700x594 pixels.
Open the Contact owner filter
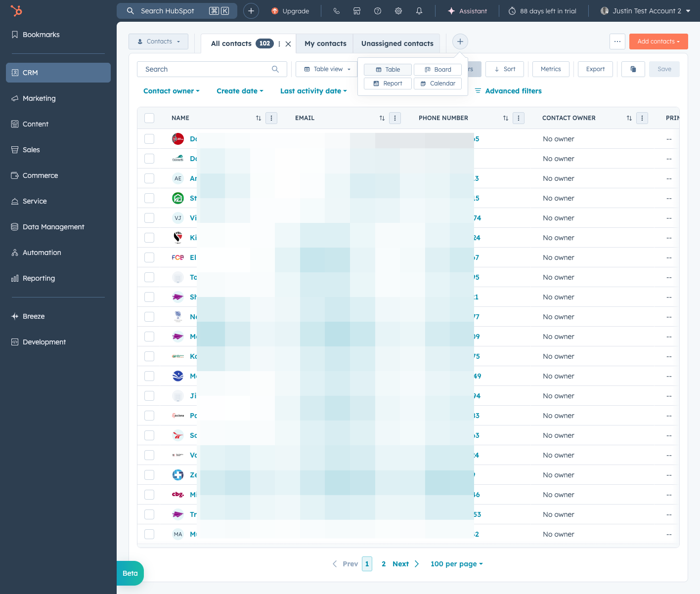[x=172, y=91]
